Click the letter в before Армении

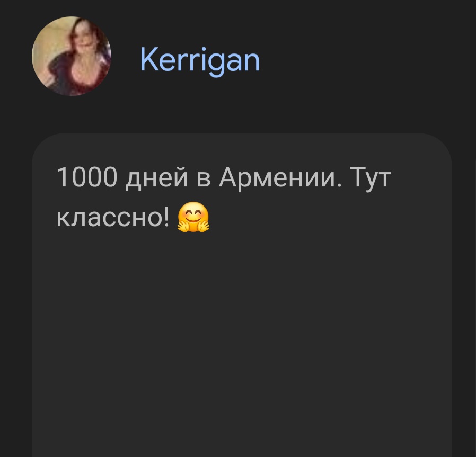click(204, 181)
